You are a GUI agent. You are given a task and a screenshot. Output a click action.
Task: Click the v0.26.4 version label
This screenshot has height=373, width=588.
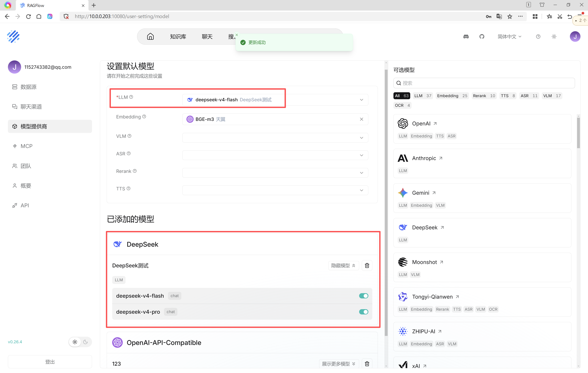click(x=15, y=342)
